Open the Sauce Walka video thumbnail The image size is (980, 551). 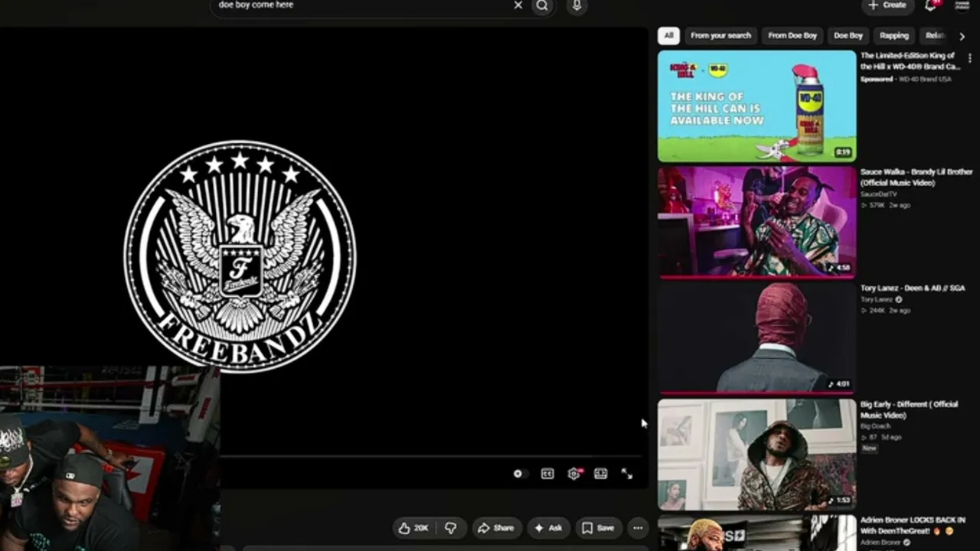point(756,222)
